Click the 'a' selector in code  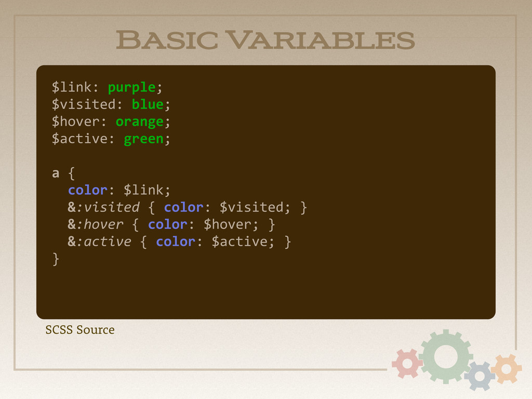pos(56,174)
